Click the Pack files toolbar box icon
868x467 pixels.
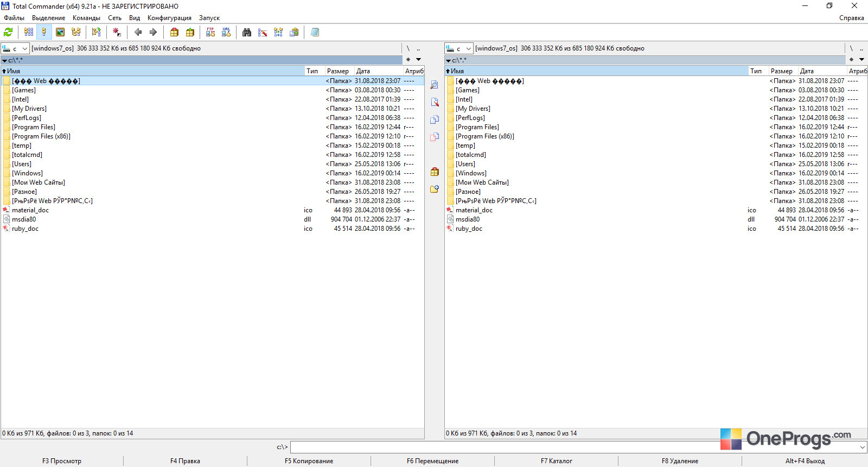[174, 32]
